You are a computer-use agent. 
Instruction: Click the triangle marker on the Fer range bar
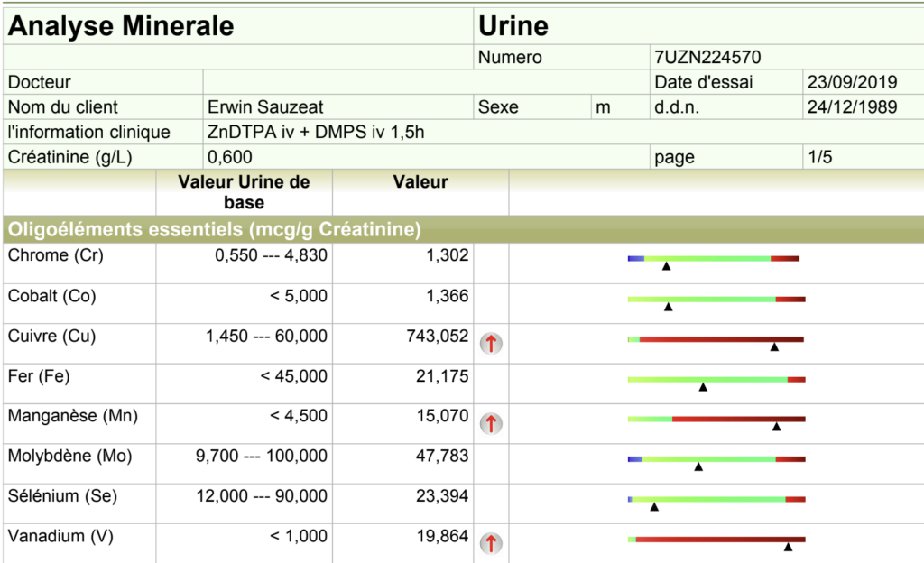point(703,387)
